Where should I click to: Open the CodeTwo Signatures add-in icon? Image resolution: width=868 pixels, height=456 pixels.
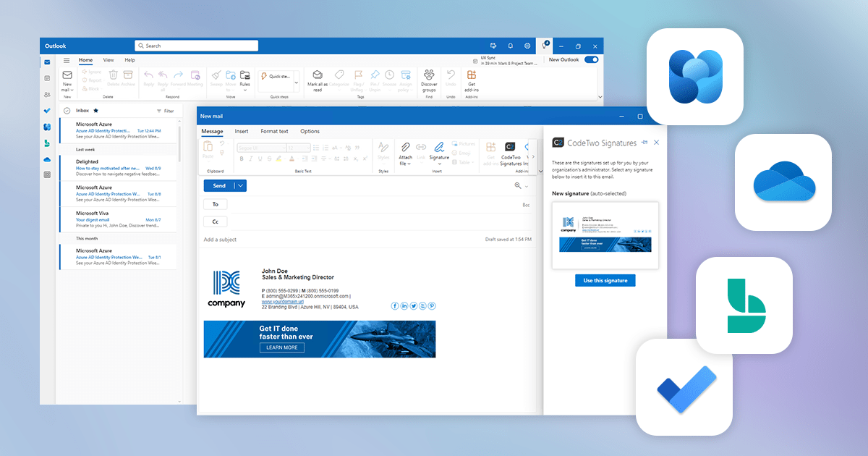[510, 146]
